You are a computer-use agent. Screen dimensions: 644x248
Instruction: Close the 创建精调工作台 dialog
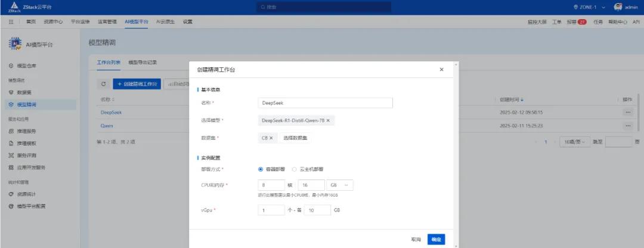click(441, 69)
